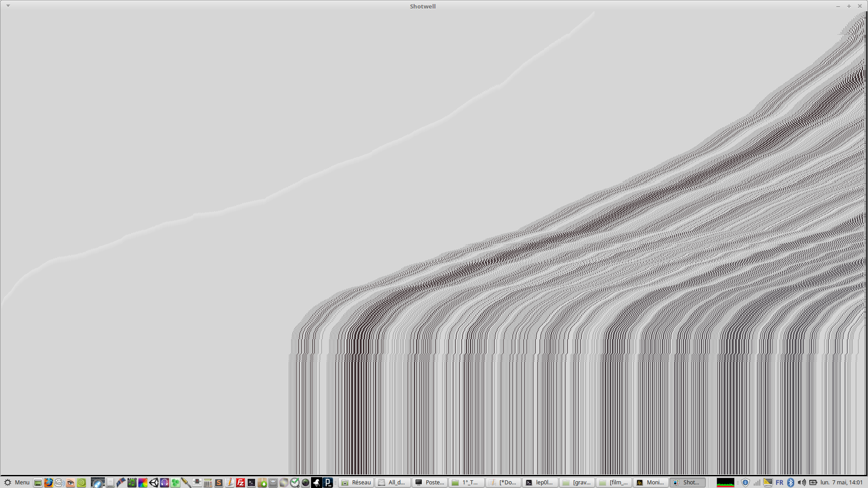Open the FR keyboard layout indicator
868x488 pixels.
pyautogui.click(x=779, y=482)
